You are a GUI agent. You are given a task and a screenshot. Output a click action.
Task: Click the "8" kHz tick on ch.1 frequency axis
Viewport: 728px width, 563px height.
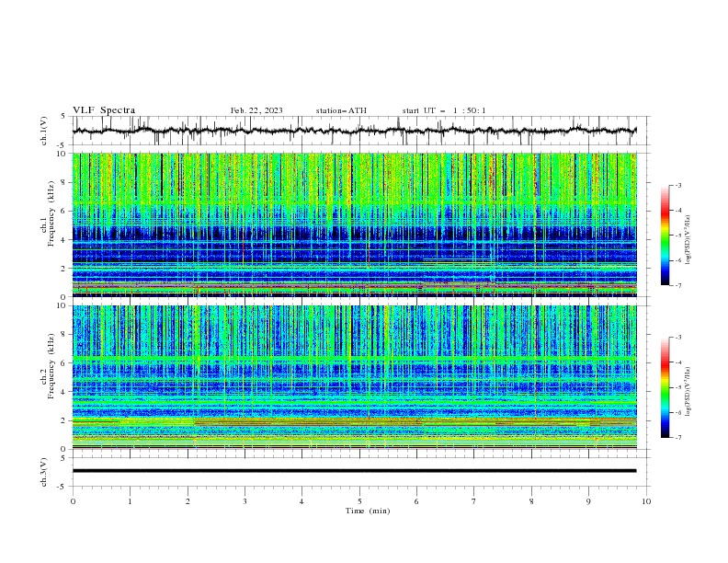click(x=64, y=182)
